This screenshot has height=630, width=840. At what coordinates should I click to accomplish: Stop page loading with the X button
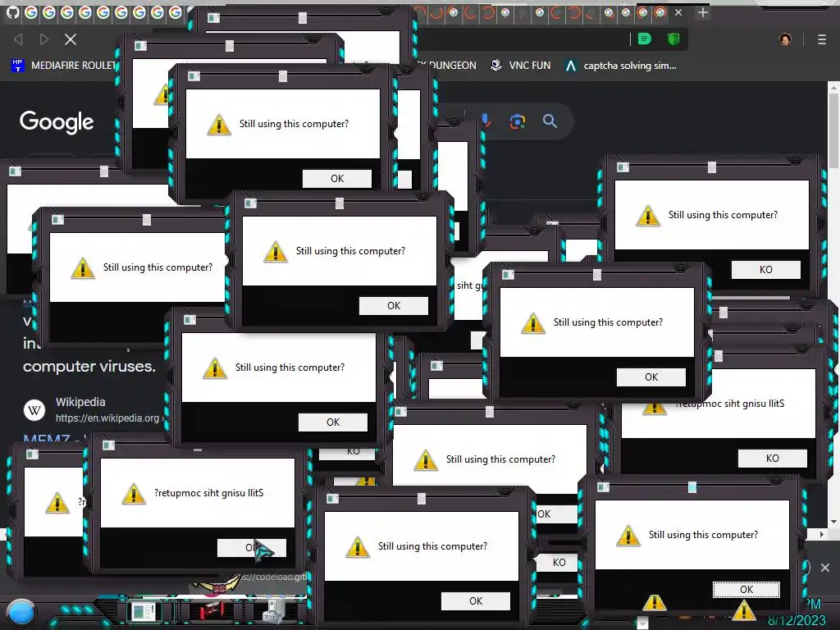click(x=71, y=39)
